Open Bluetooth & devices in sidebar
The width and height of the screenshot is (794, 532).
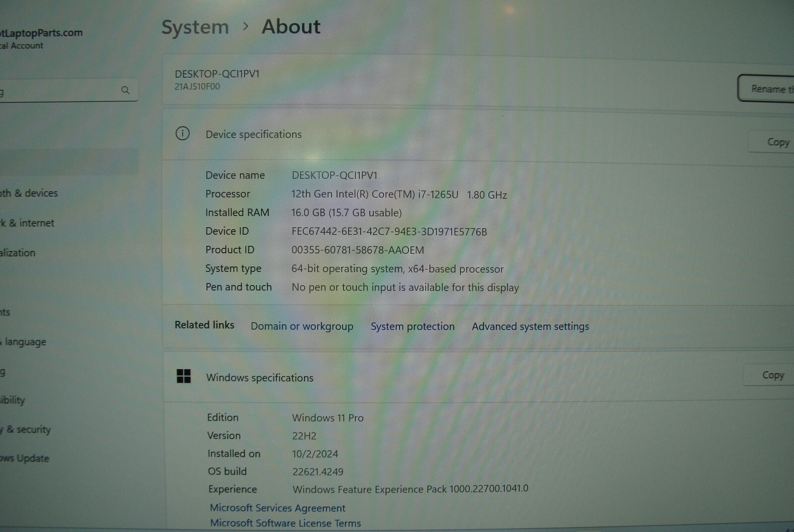tap(29, 193)
